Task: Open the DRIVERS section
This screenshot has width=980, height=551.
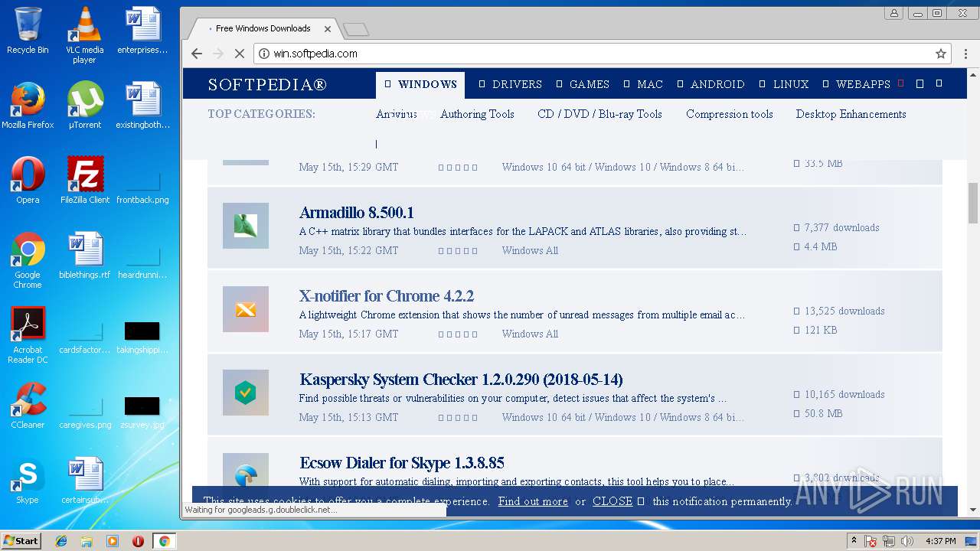Action: click(x=510, y=84)
